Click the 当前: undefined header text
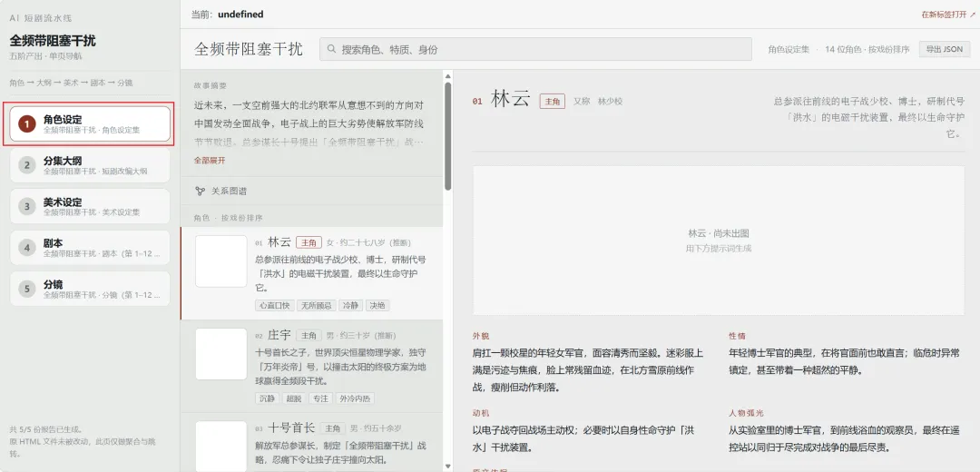The height and width of the screenshot is (472, 980). tap(228, 15)
